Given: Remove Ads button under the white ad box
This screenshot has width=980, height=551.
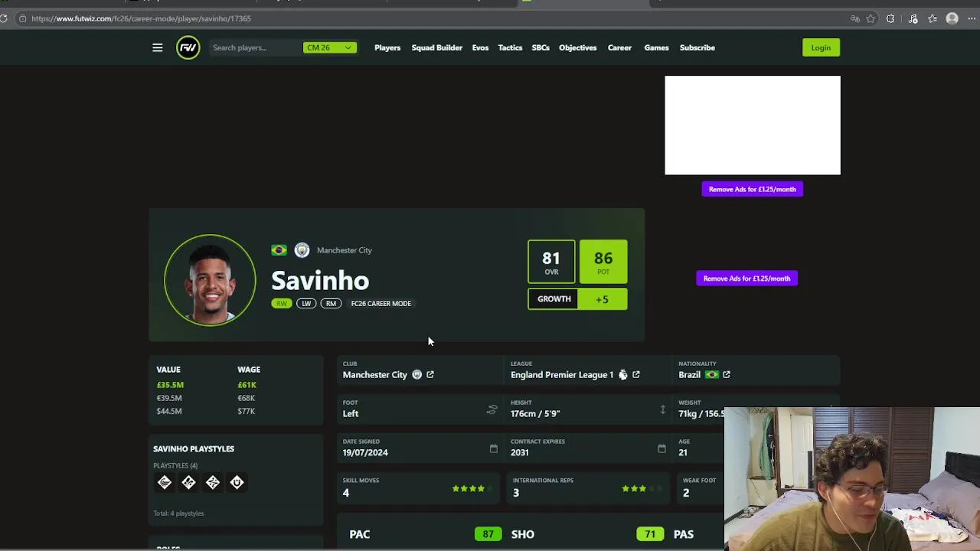Looking at the screenshot, I should click(x=752, y=189).
